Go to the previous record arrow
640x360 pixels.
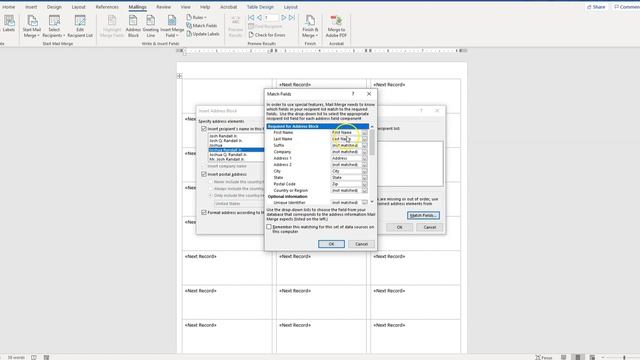pyautogui.click(x=259, y=18)
